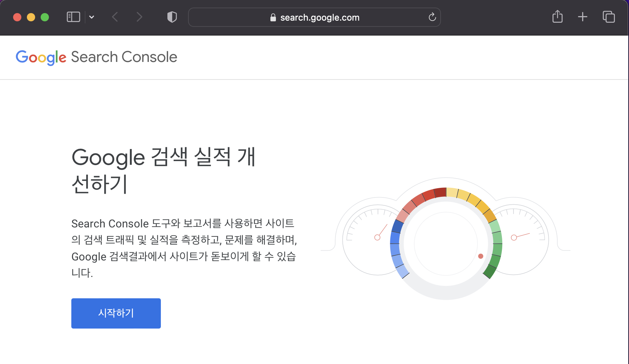Minimize the window with the yellow button

tap(31, 17)
